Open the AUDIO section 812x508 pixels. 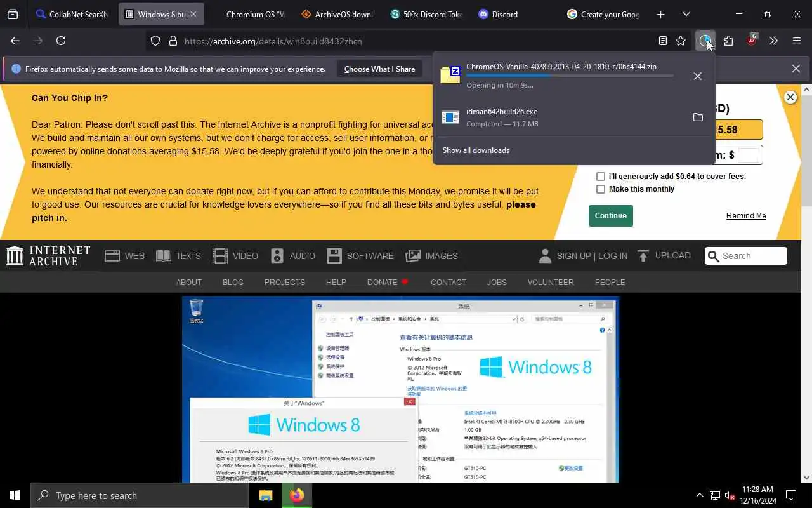coord(292,256)
